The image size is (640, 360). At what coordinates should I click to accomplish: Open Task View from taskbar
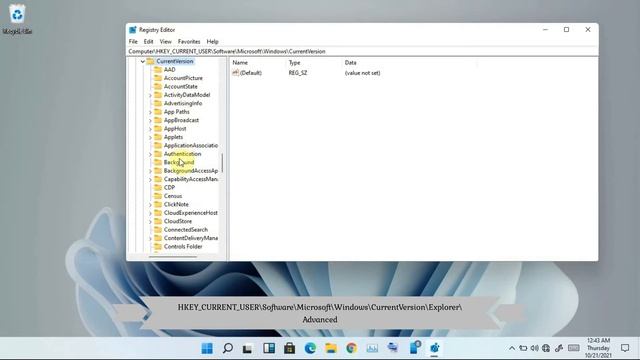coord(248,348)
